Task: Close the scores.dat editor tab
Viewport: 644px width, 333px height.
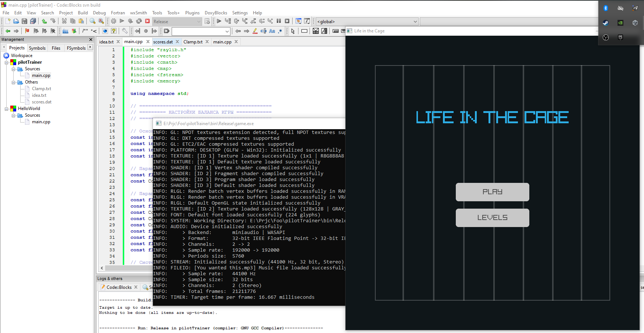Action: (177, 42)
